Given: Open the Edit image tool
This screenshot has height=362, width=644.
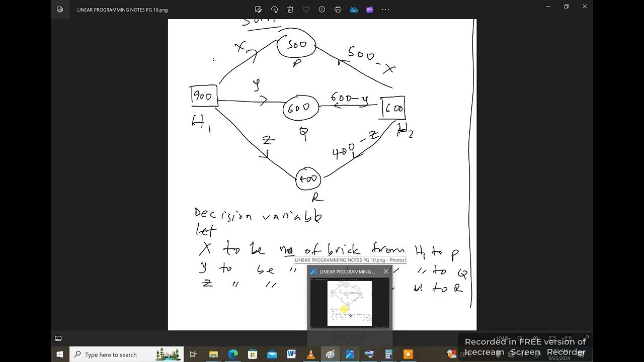Looking at the screenshot, I should (258, 10).
